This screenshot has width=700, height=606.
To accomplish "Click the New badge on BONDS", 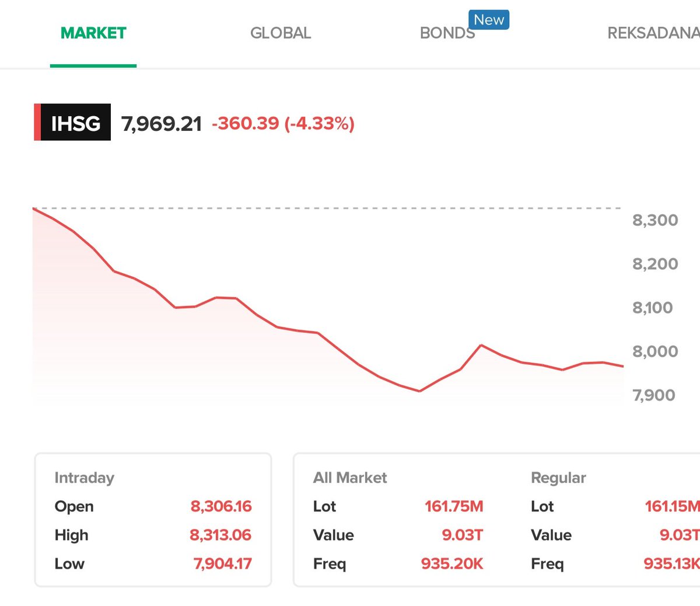I will [489, 20].
